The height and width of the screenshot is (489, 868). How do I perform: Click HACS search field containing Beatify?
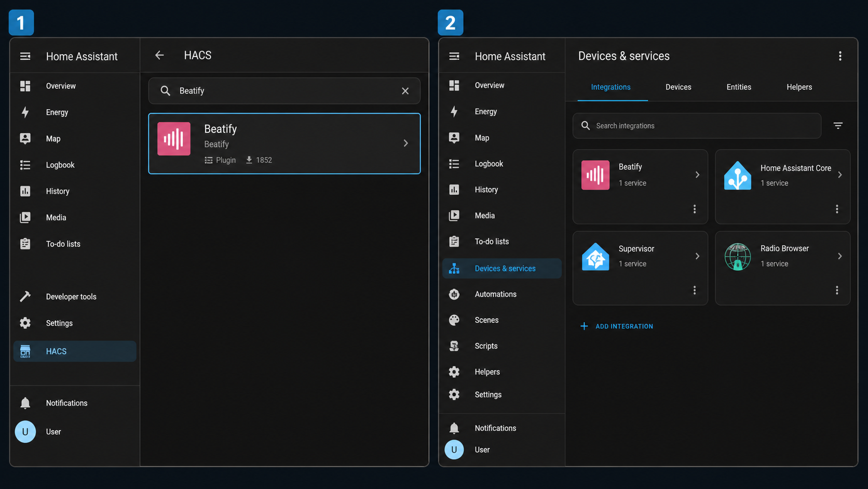(x=284, y=91)
